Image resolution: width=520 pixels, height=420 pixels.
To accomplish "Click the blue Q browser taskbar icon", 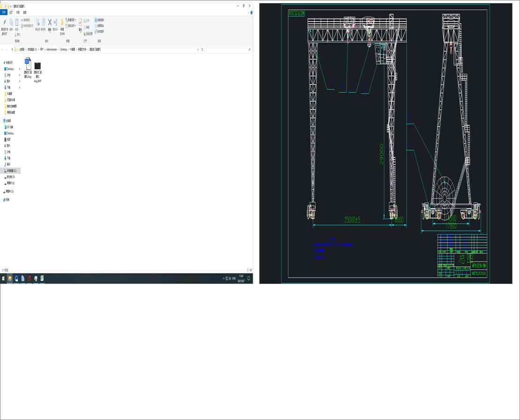I will tap(16, 279).
